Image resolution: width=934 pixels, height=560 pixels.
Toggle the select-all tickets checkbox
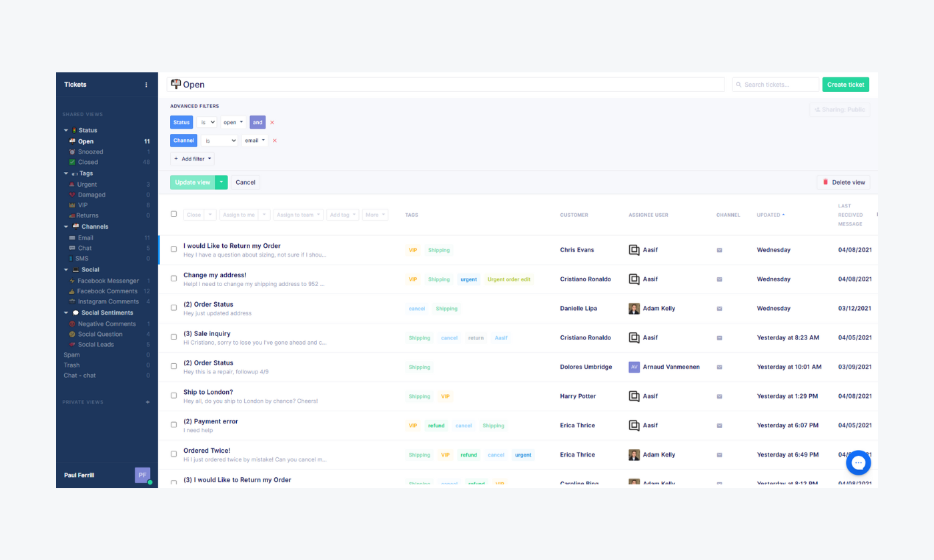(174, 214)
